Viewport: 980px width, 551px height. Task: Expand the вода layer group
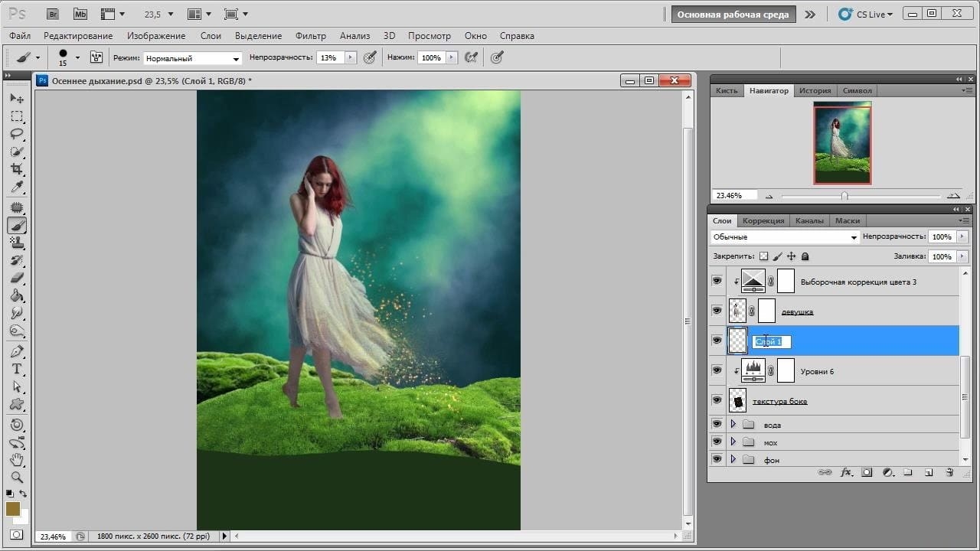click(733, 424)
